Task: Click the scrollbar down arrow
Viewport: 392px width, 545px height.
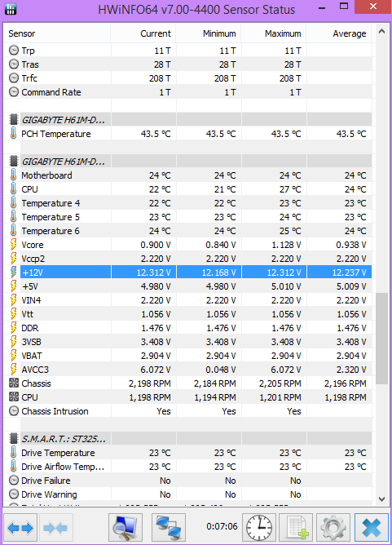Action: tap(381, 499)
